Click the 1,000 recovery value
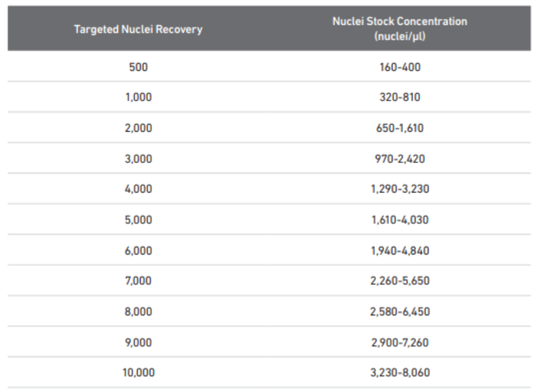Image resolution: width=539 pixels, height=392 pixels. (138, 97)
